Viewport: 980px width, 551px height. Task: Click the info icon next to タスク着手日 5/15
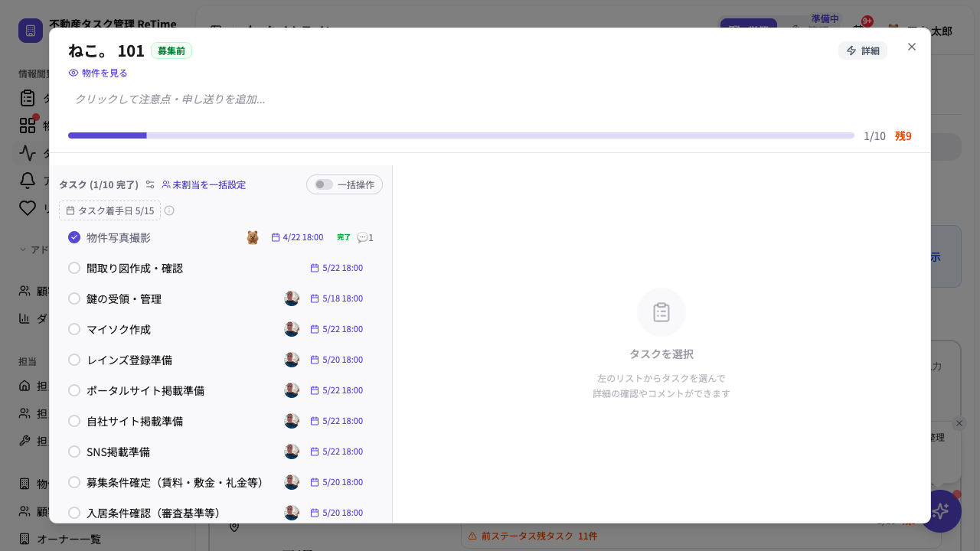(x=169, y=210)
